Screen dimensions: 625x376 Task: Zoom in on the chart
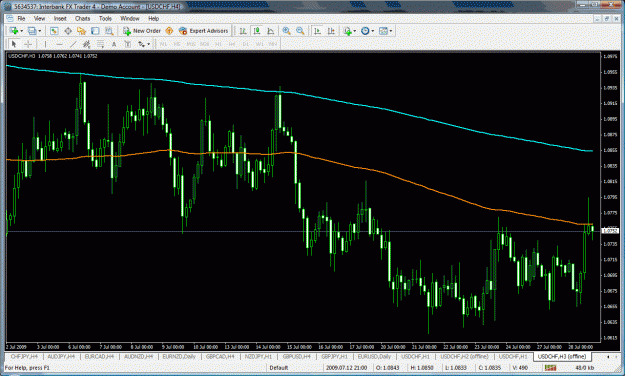[286, 31]
